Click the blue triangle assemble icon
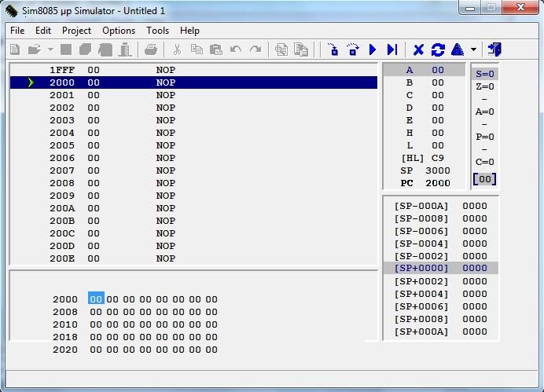The height and width of the screenshot is (392, 544). tap(458, 49)
